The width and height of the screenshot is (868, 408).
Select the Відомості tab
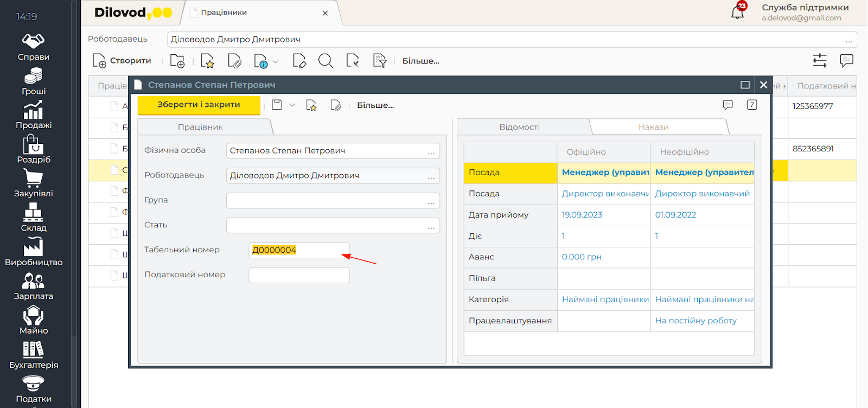tap(519, 127)
